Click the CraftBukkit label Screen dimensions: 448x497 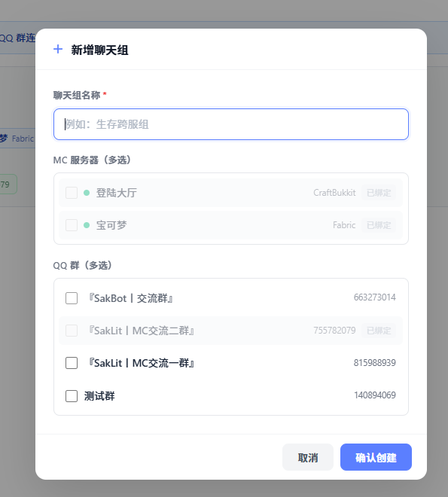[334, 193]
